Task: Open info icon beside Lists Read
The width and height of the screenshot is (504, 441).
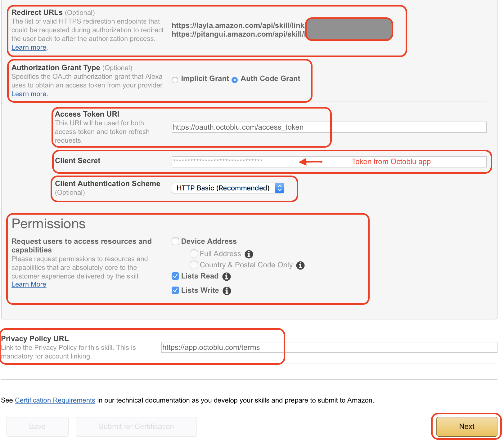Action: tap(227, 277)
